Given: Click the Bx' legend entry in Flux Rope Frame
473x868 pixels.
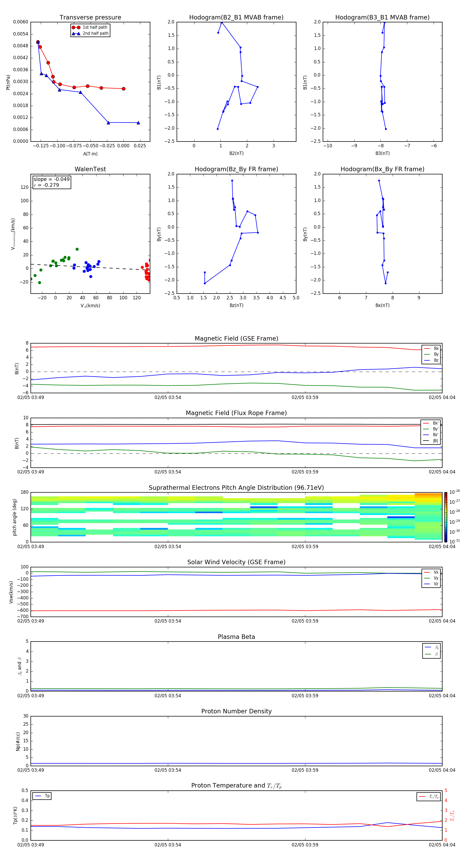Looking at the screenshot, I should coord(431,423).
